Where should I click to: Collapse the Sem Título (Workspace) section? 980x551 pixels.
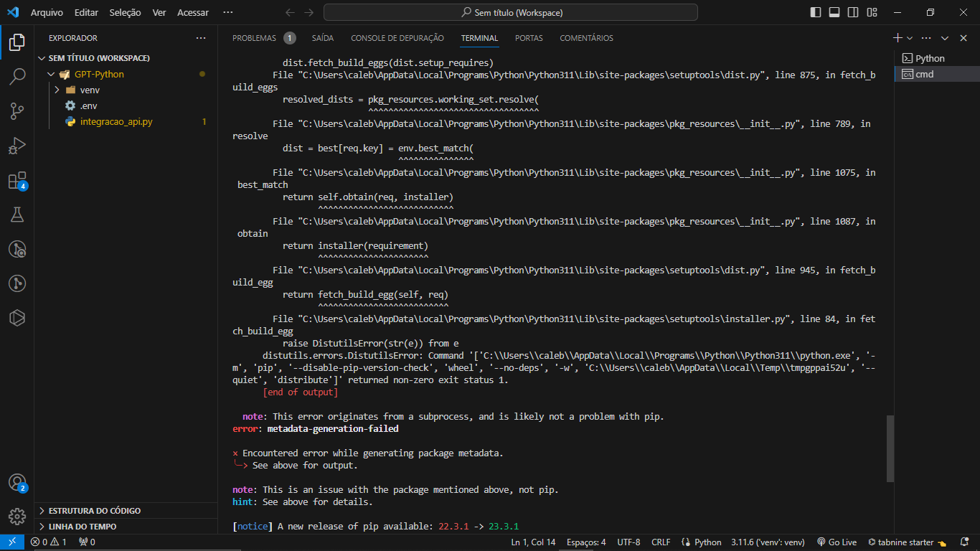(126, 58)
